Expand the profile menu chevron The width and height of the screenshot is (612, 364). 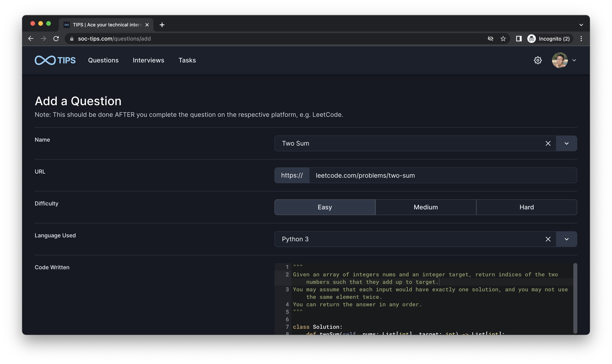(x=574, y=60)
